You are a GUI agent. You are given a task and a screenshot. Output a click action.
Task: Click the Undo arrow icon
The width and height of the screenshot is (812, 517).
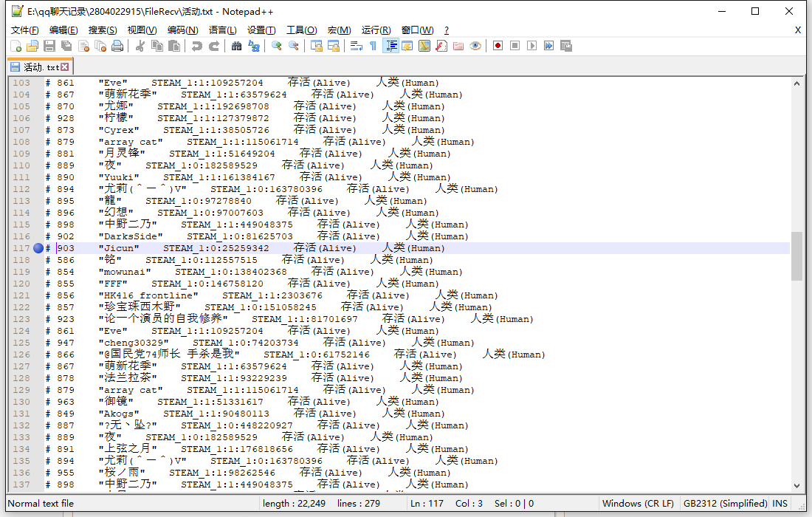click(x=197, y=46)
